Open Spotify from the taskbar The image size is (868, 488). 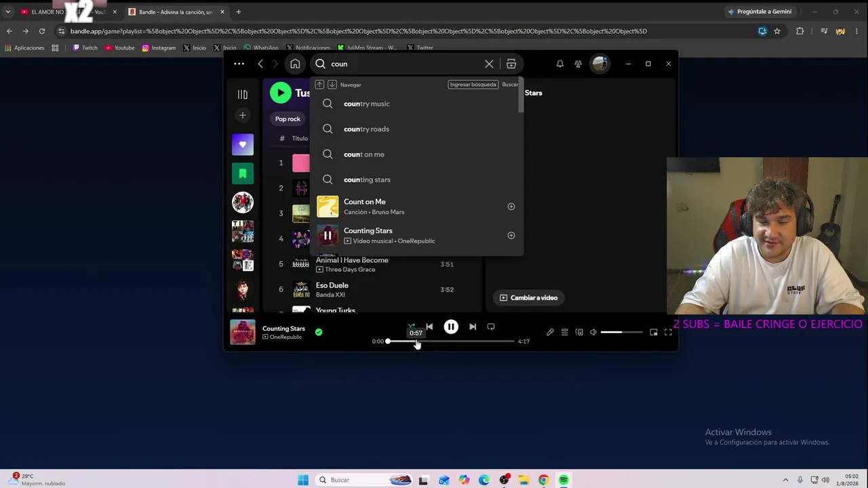[564, 480]
